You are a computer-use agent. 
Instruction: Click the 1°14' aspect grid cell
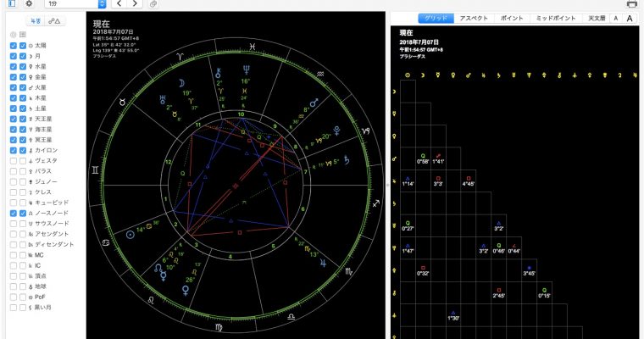click(x=408, y=181)
